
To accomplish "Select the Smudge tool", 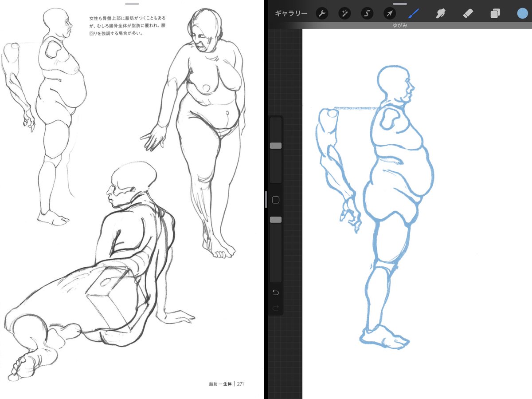I will (x=440, y=14).
